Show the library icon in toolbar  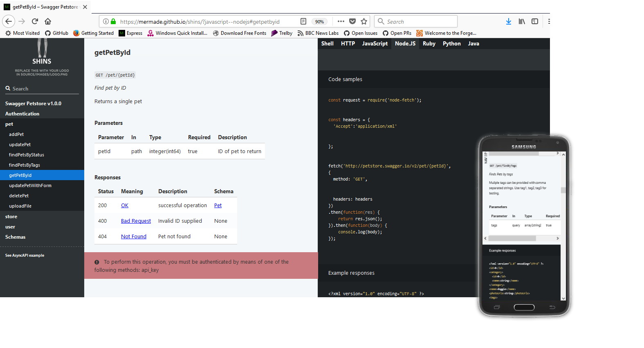pos(522,21)
